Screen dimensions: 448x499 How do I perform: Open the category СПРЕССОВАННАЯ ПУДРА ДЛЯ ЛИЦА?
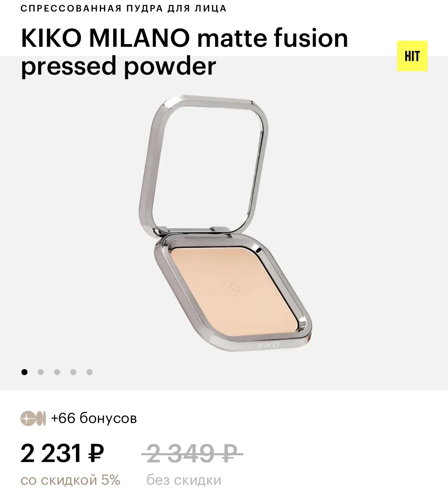(124, 9)
